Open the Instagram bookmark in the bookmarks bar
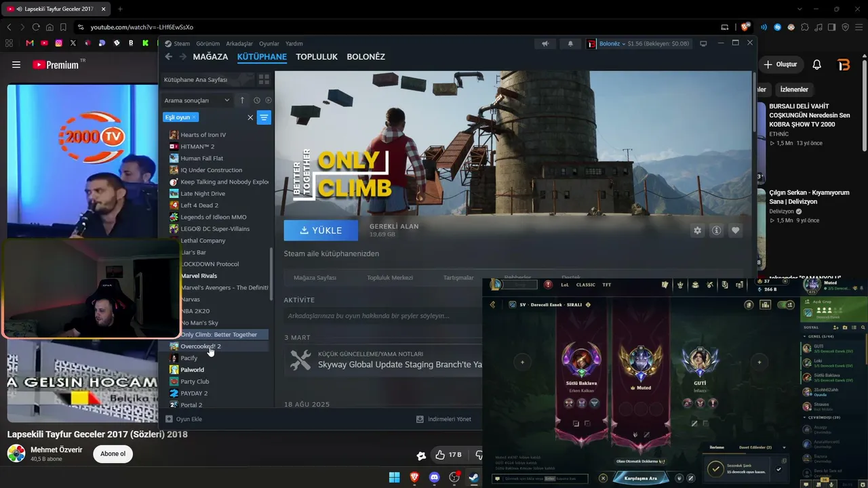Image resolution: width=868 pixels, height=488 pixels. tap(59, 43)
